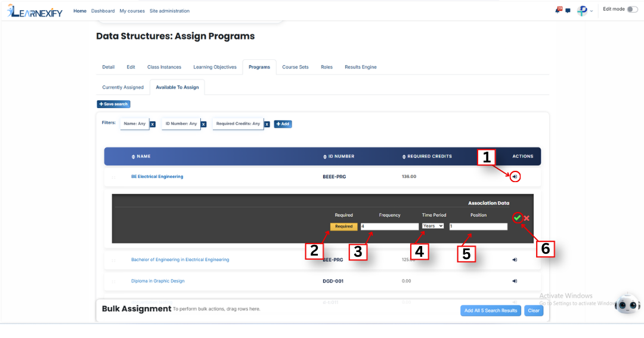The width and height of the screenshot is (644, 338).
Task: Click Add All 5 Search Results button
Action: pos(490,311)
